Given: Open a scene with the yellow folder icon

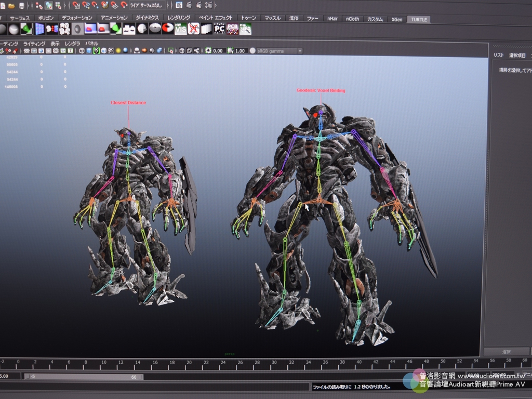Looking at the screenshot, I should [x=11, y=5].
